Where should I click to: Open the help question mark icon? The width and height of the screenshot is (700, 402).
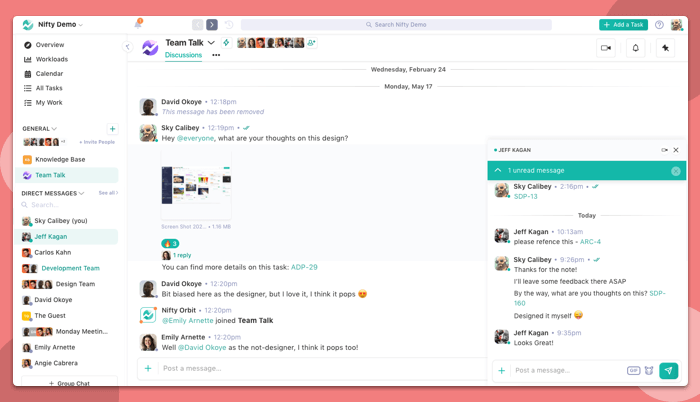(x=659, y=25)
